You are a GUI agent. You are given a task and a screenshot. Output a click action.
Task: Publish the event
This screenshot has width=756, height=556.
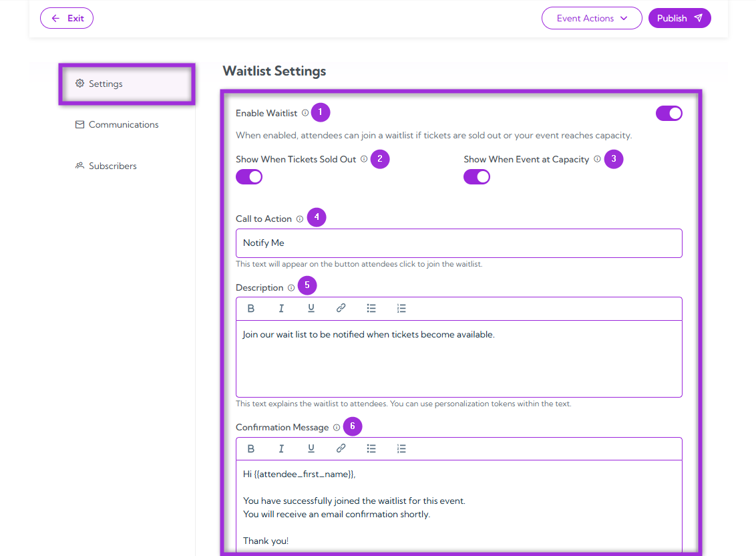tap(679, 18)
